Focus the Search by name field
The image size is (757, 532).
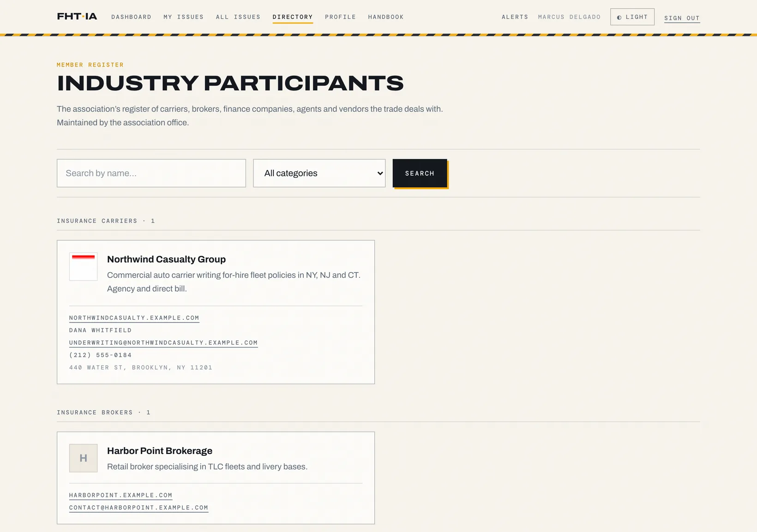click(x=151, y=173)
